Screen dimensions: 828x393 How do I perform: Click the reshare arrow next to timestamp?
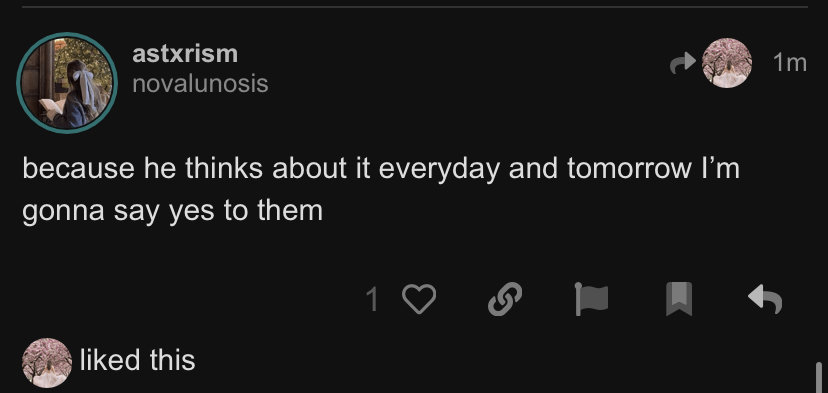pos(683,63)
